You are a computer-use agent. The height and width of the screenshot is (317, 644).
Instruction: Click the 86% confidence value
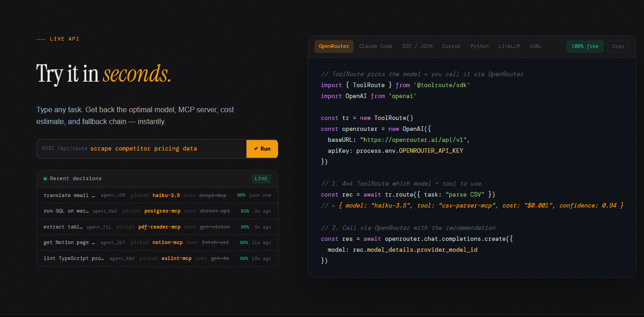pyautogui.click(x=245, y=227)
